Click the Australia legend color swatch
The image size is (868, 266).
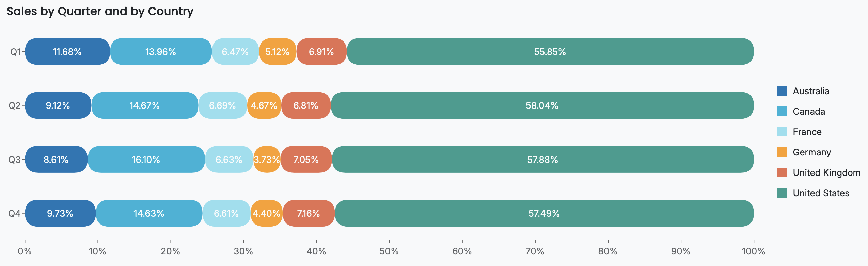[x=782, y=91]
